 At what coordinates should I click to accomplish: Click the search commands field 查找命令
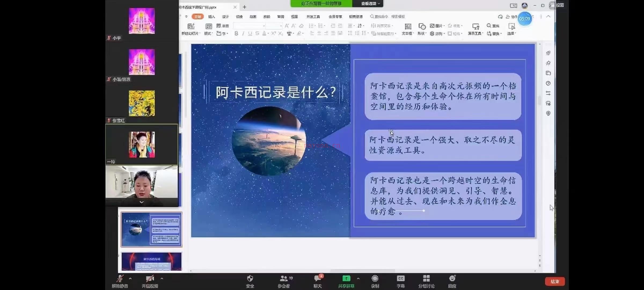[x=387, y=17]
